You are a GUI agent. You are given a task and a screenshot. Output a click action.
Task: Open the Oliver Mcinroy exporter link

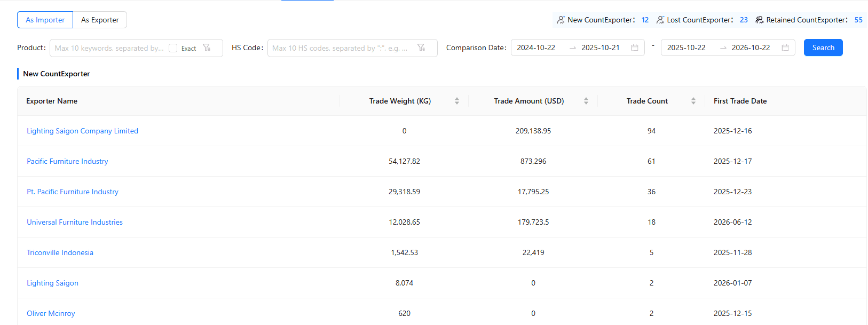(51, 313)
